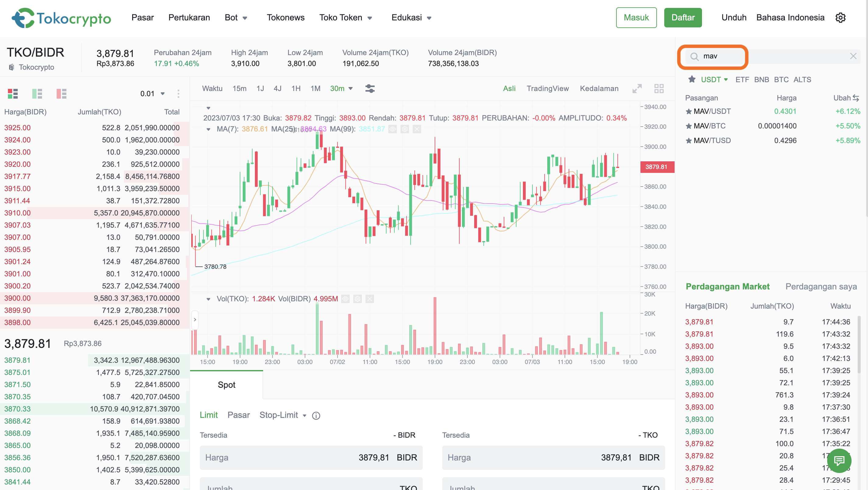The height and width of the screenshot is (490, 868).
Task: Expand the collapsed chart side panel arrow
Action: pos(195,320)
